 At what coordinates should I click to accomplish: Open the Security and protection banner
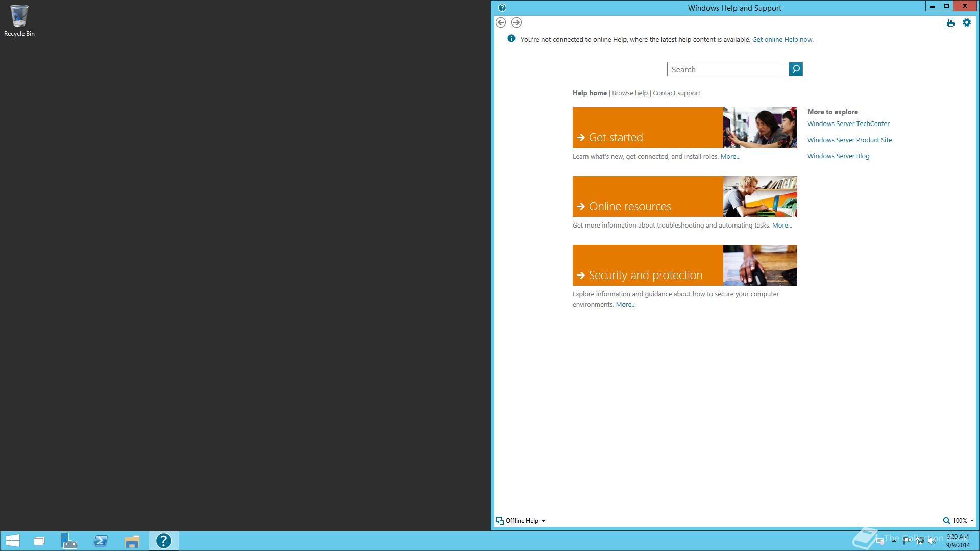pyautogui.click(x=648, y=265)
